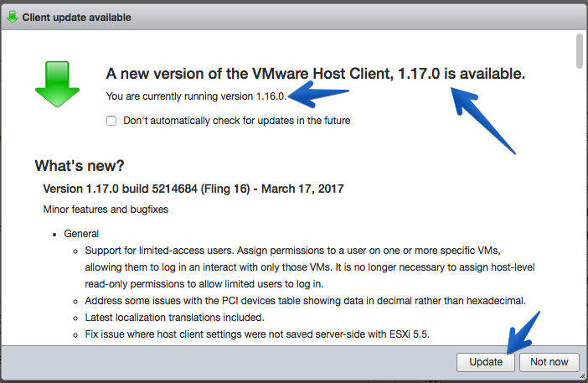This screenshot has height=383, width=588.
Task: Click the "Don't automatically check for updates" label
Action: [237, 121]
